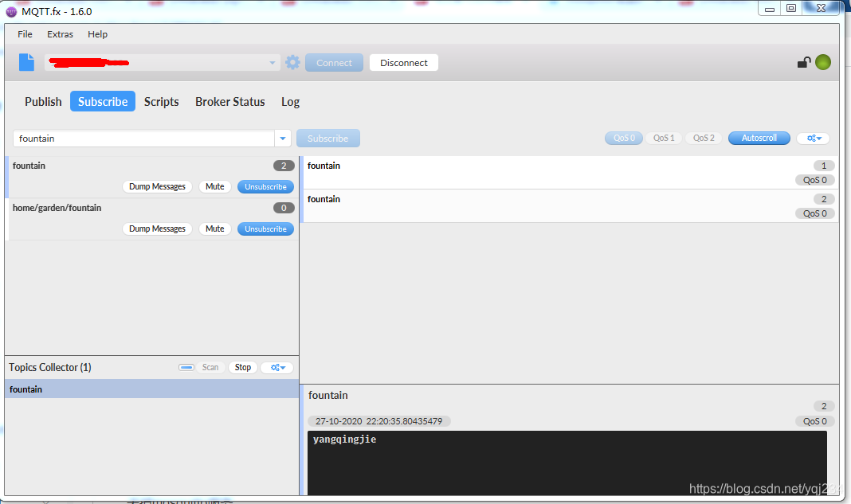Screen dimensions: 851x504
Task: Select QoS 2 for subscribing
Action: [703, 138]
